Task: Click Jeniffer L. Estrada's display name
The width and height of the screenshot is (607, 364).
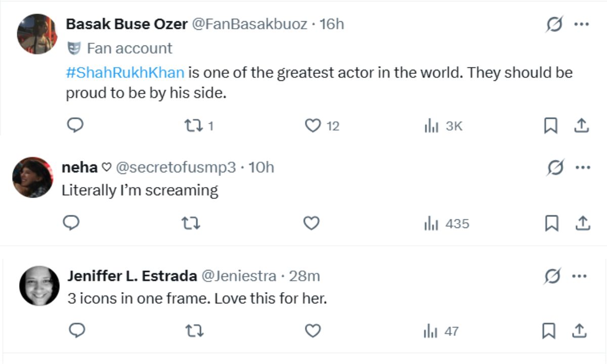Action: point(132,276)
